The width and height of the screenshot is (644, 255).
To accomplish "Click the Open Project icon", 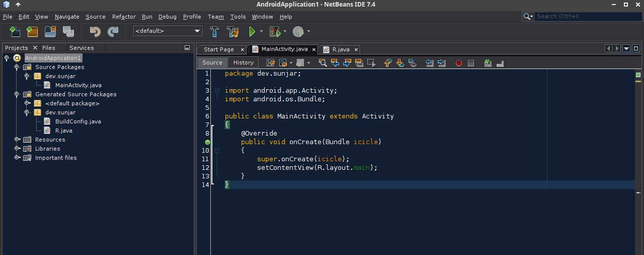I will coord(50,31).
